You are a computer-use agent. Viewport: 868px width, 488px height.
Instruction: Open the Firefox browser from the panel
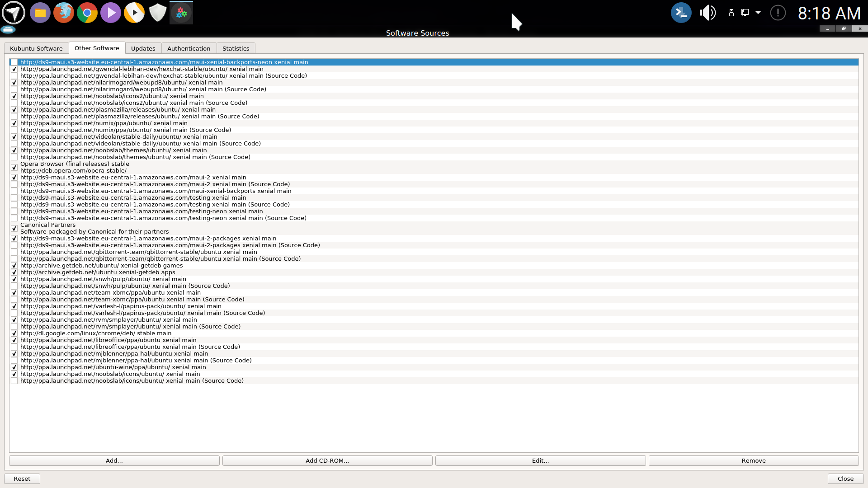[x=64, y=13]
